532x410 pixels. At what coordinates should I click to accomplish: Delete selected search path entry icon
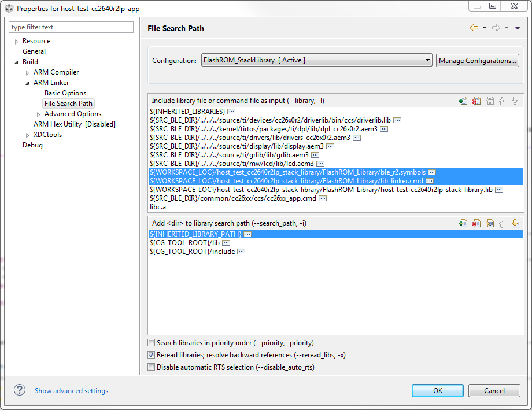476,223
